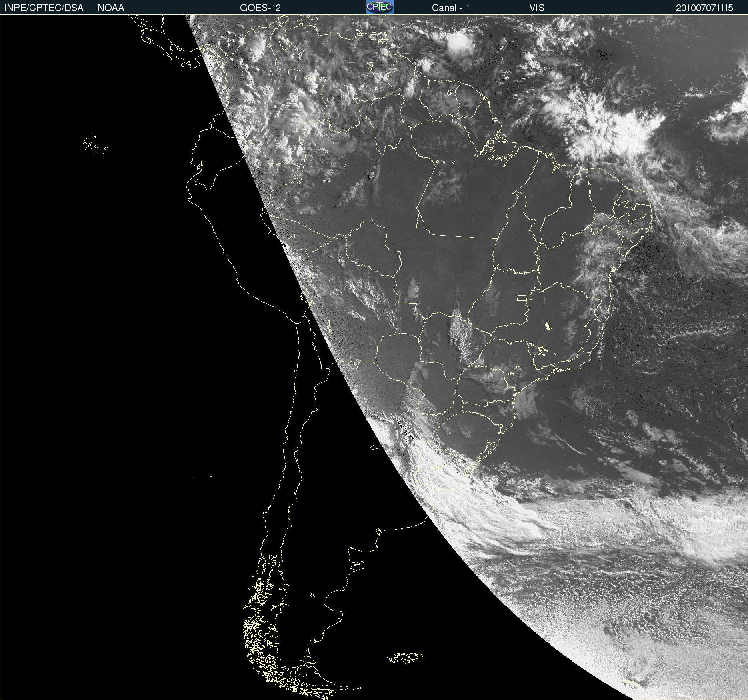Screen dimensions: 748x700
Task: Click the Canal - 1 text
Action: tap(451, 8)
